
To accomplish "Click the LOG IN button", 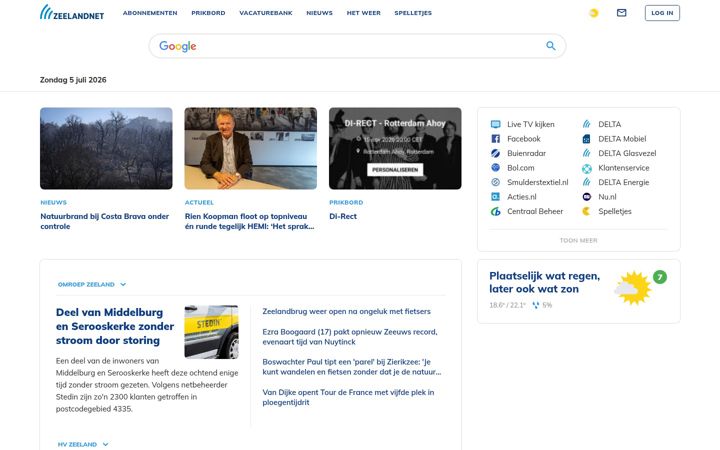I will click(x=662, y=13).
